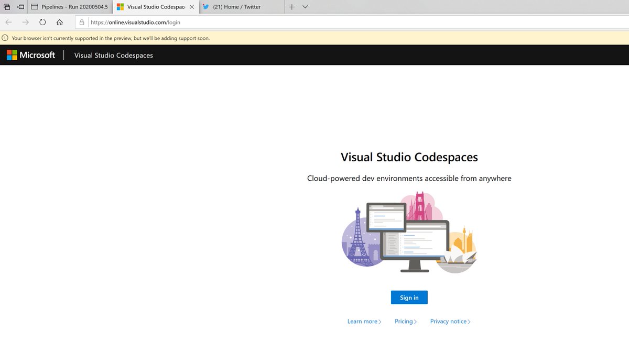Click the Sign in button
Viewport: 629px width, 364px height.
tap(409, 297)
